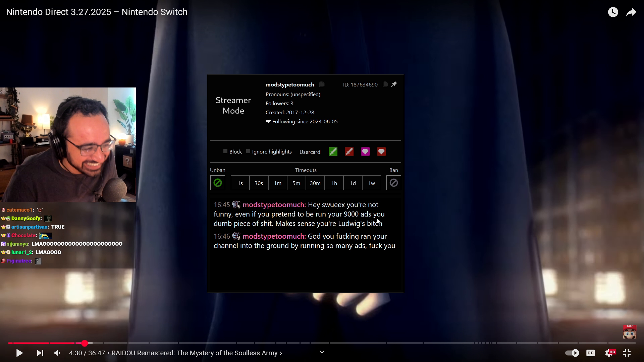This screenshot has width=644, height=362.
Task: Click the red progress bar scrubber
Action: tap(85, 343)
